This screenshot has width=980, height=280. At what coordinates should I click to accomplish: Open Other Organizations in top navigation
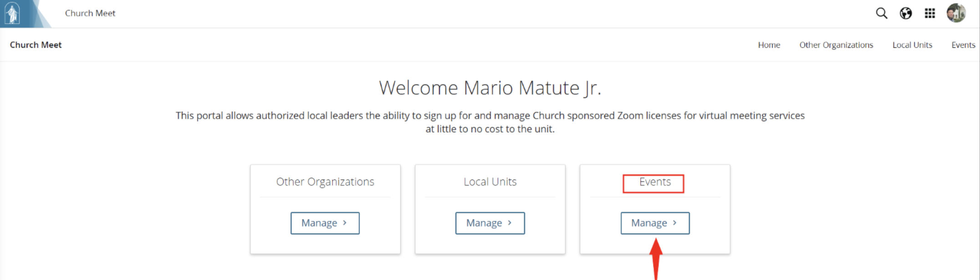coord(836,45)
